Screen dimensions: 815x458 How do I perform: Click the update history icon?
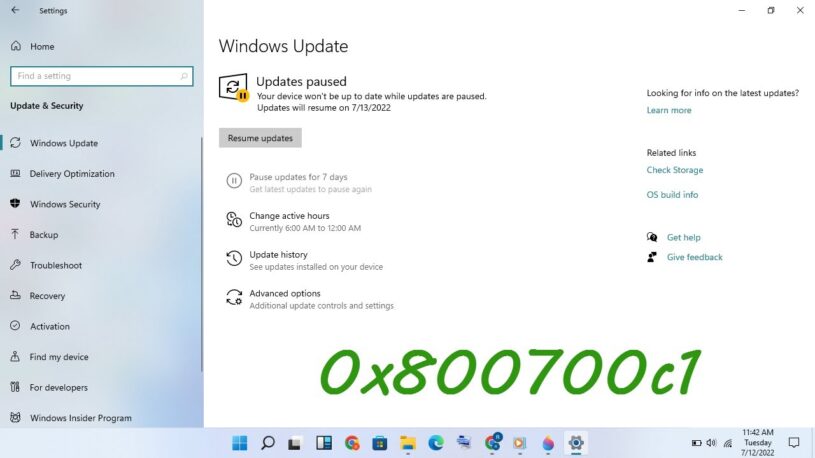pos(234,258)
